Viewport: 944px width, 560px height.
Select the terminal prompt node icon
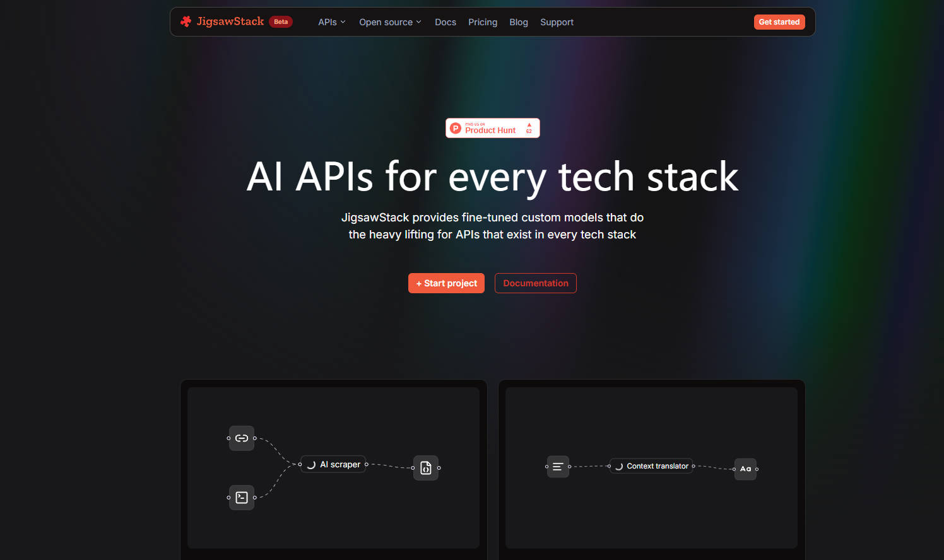point(242,498)
